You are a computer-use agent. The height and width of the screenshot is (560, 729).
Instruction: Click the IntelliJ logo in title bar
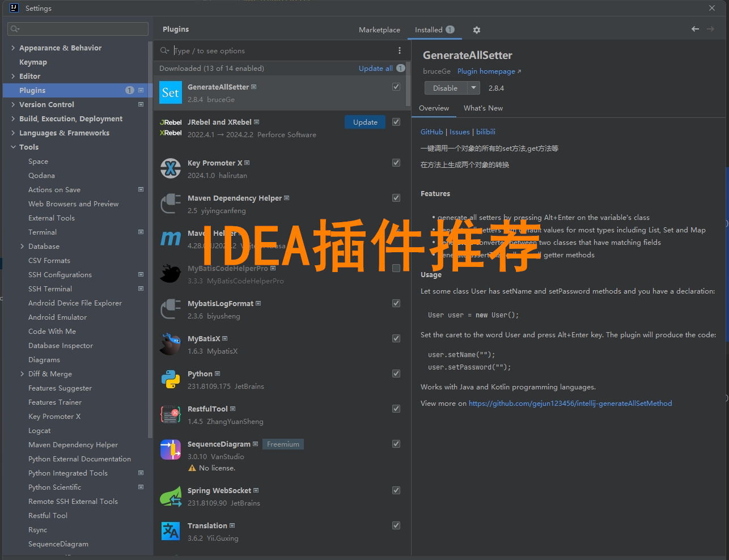click(14, 8)
